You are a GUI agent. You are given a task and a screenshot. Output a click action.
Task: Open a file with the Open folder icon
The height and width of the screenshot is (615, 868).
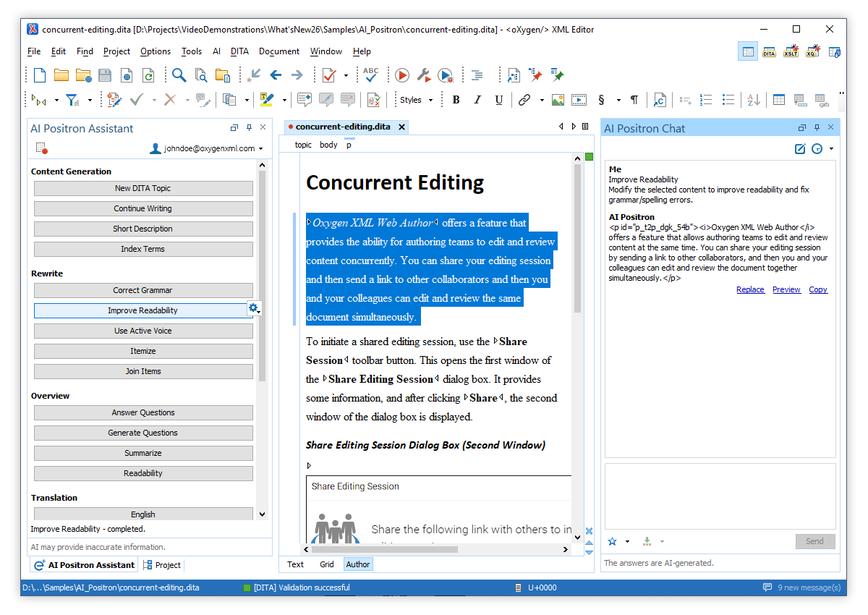(x=61, y=75)
